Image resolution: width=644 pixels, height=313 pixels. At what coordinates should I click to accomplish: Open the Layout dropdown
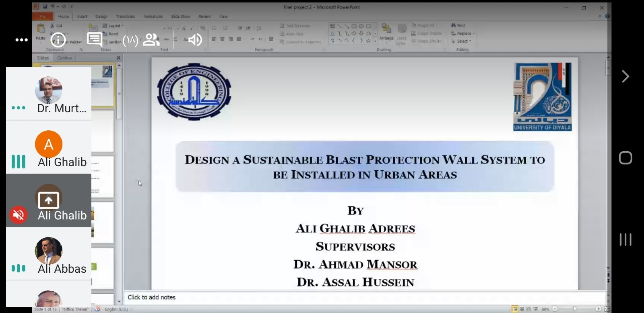click(113, 26)
